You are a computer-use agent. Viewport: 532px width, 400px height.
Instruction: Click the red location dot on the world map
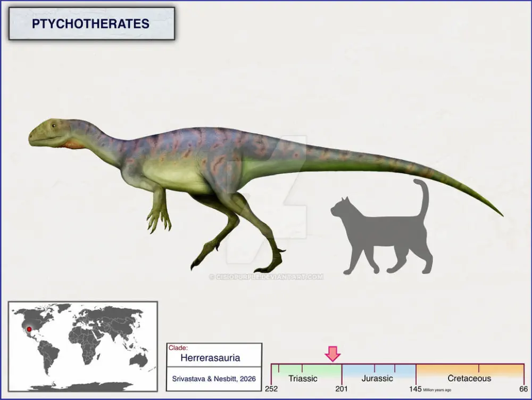tap(29, 329)
